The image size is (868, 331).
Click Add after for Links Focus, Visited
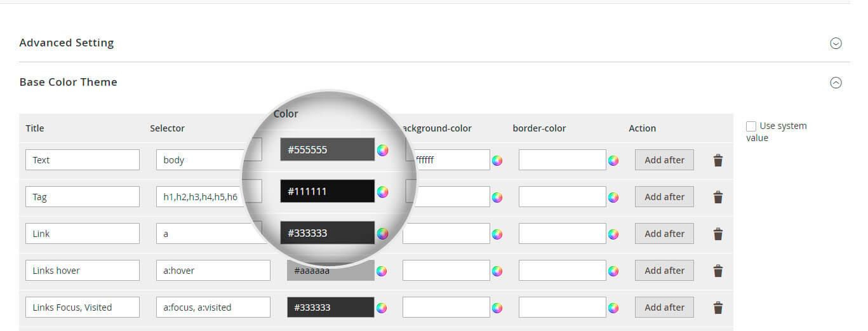pos(664,307)
